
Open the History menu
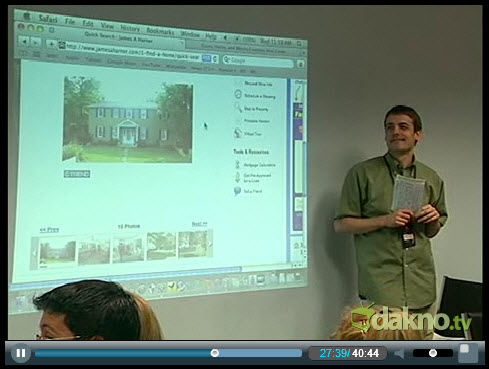(x=130, y=28)
